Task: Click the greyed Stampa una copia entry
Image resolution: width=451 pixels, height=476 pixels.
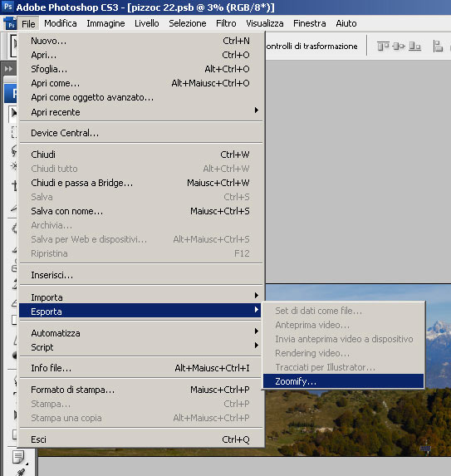Action: click(x=140, y=418)
